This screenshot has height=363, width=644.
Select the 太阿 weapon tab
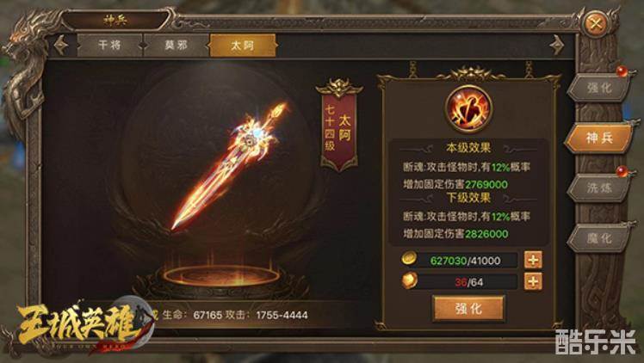[x=243, y=45]
